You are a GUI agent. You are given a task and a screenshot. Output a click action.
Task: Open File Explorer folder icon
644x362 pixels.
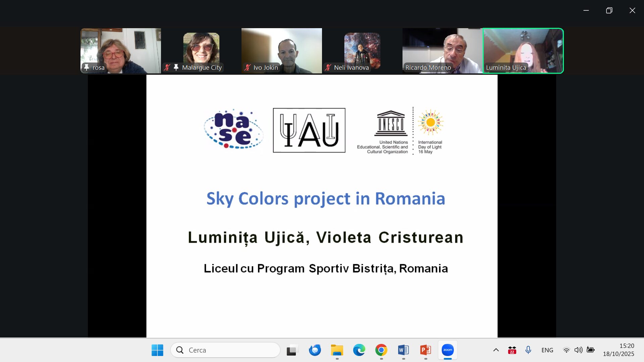[337, 350]
